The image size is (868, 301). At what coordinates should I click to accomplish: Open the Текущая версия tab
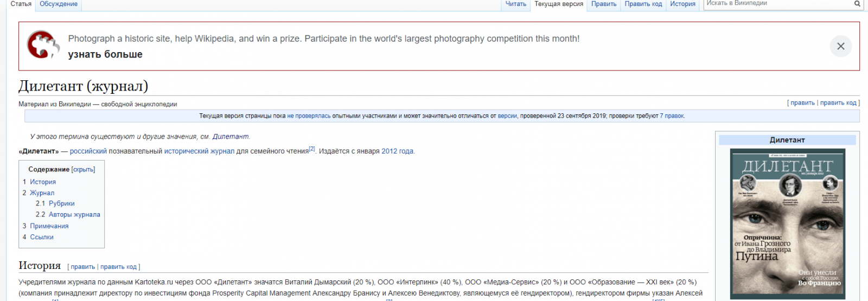pos(559,4)
